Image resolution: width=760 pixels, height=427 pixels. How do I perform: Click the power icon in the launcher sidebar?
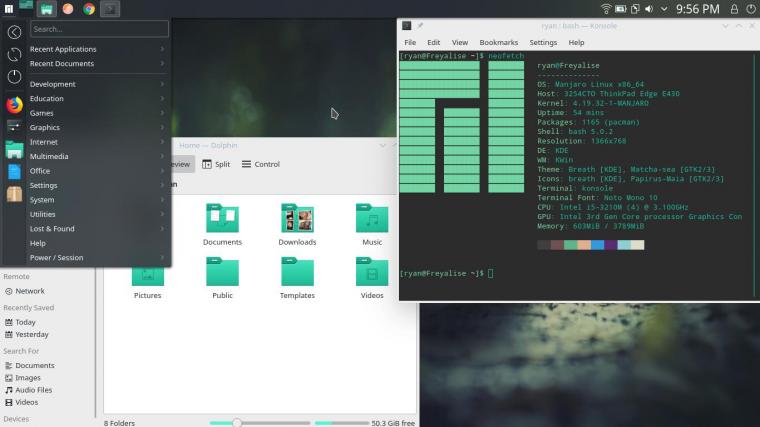coord(14,77)
